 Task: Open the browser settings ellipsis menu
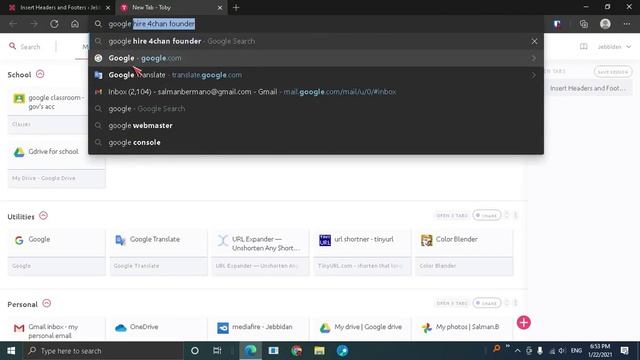tap(627, 24)
